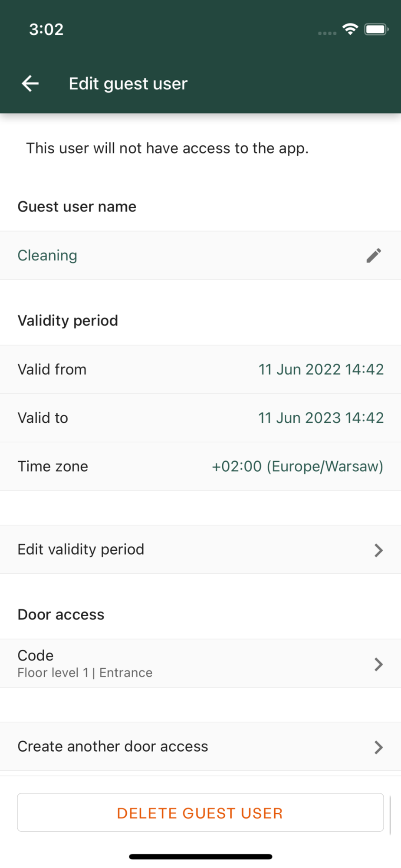Click the pencil edit name icon
This screenshot has height=868, width=401.
(374, 256)
